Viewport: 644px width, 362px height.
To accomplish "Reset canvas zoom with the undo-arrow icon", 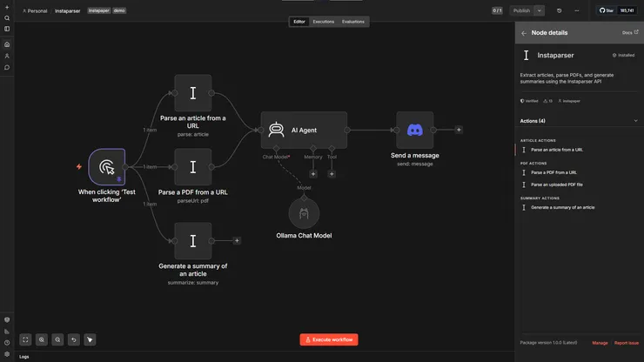I will point(73,339).
